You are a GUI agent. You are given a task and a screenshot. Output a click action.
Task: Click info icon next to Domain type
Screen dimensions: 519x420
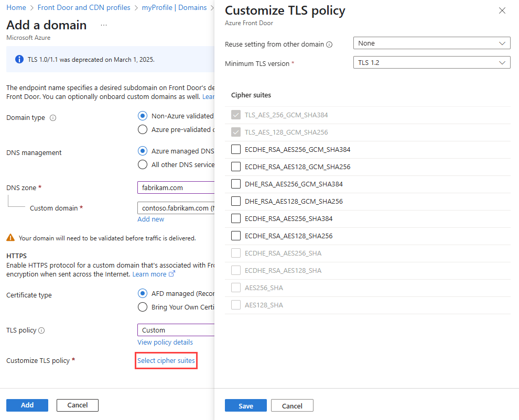point(53,118)
